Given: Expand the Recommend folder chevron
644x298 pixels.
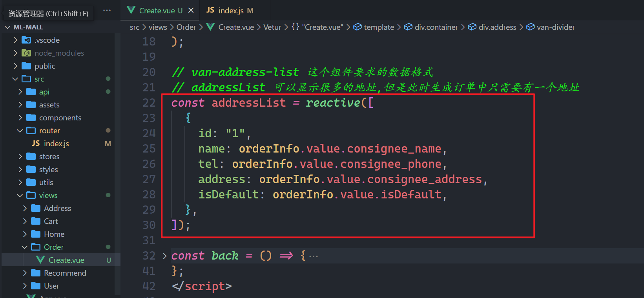Looking at the screenshot, I should (25, 273).
